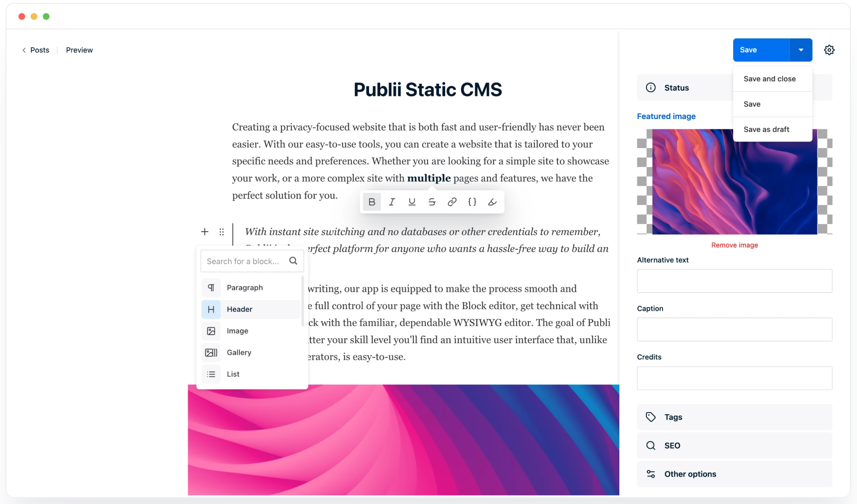Image resolution: width=857 pixels, height=504 pixels.
Task: Click the Code block formatting icon
Action: pos(473,202)
